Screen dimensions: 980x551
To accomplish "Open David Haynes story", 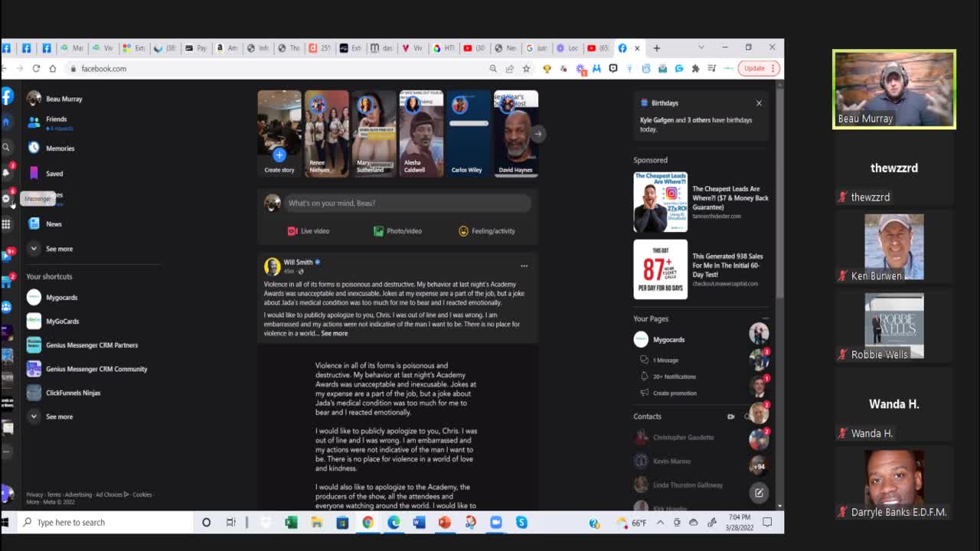I will tap(516, 134).
